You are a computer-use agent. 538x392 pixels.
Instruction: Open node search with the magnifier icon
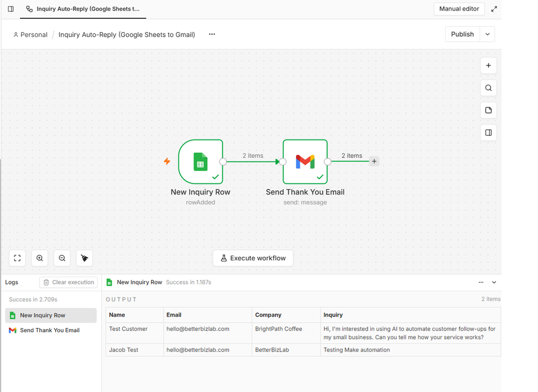click(488, 88)
